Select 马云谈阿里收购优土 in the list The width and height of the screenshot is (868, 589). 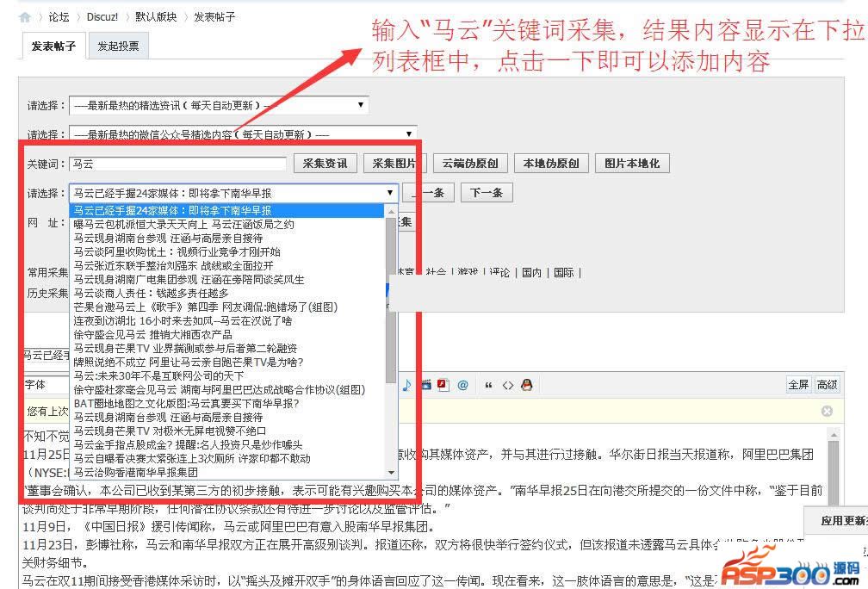[x=227, y=251]
